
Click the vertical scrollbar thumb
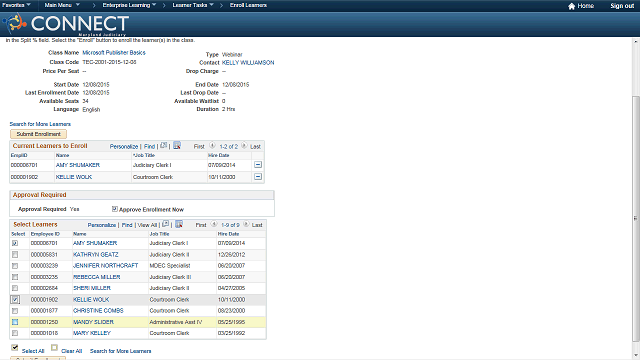click(x=636, y=218)
